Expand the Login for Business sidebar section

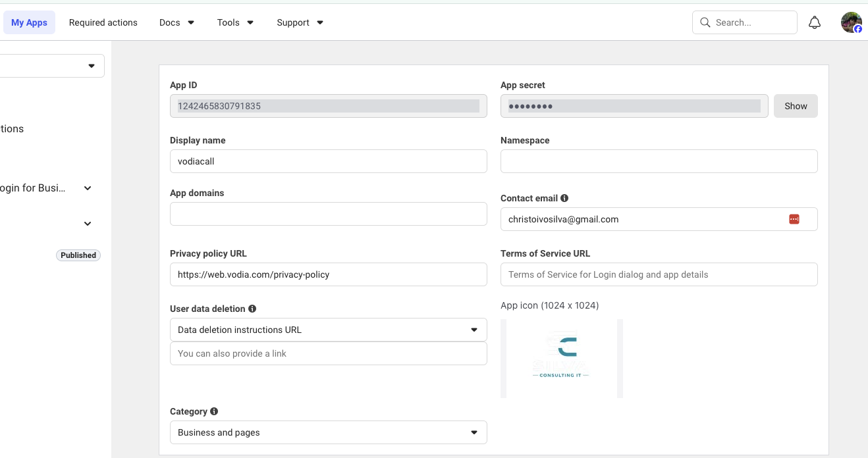88,188
